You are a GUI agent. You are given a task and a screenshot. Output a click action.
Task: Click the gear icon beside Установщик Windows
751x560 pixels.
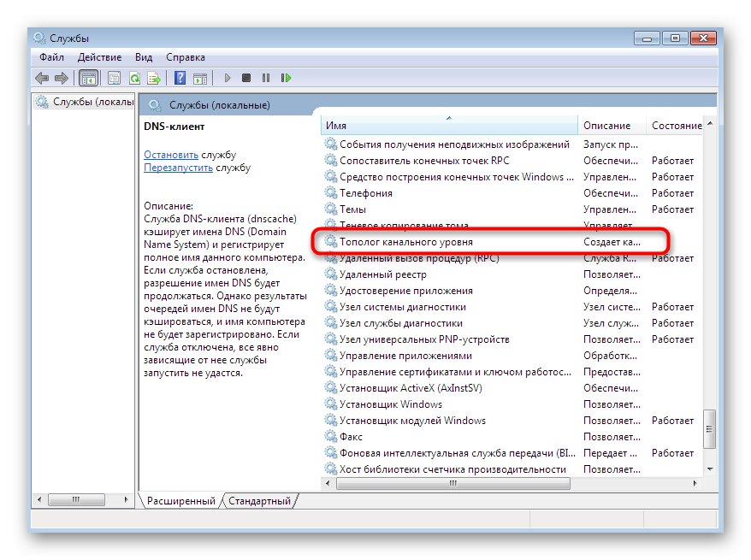click(330, 404)
